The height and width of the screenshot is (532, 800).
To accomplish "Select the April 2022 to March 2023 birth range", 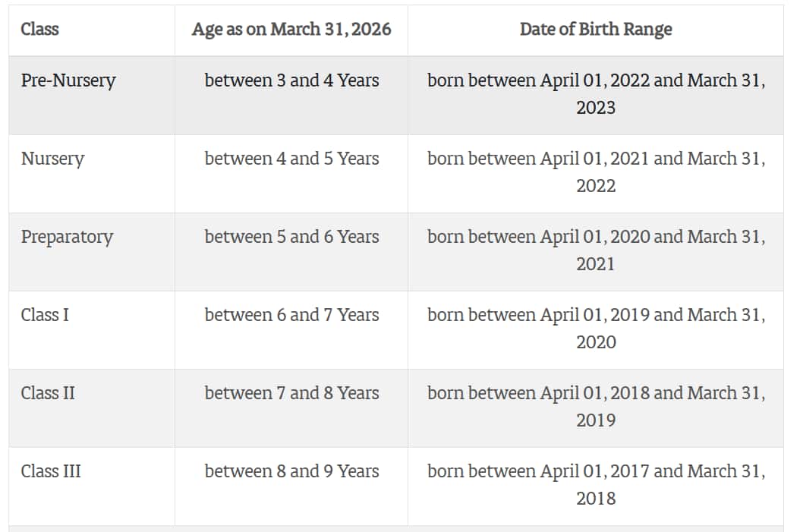I will point(596,94).
